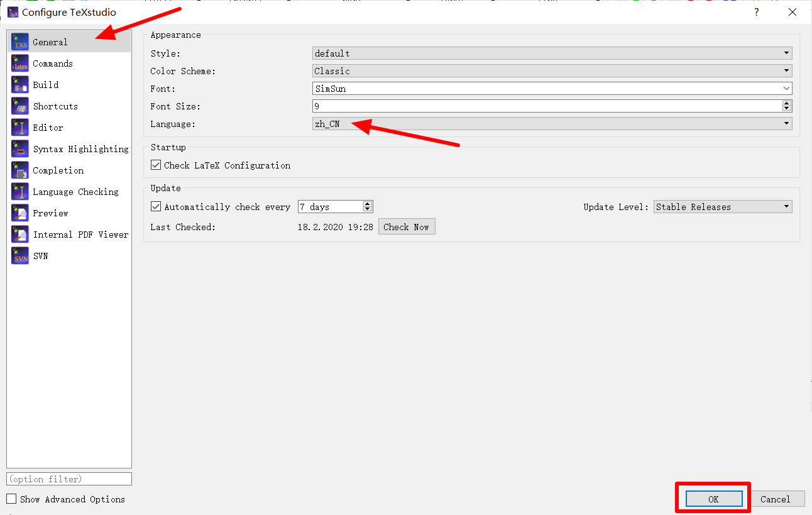Click the Build category icon
Image resolution: width=812 pixels, height=515 pixels.
(20, 85)
